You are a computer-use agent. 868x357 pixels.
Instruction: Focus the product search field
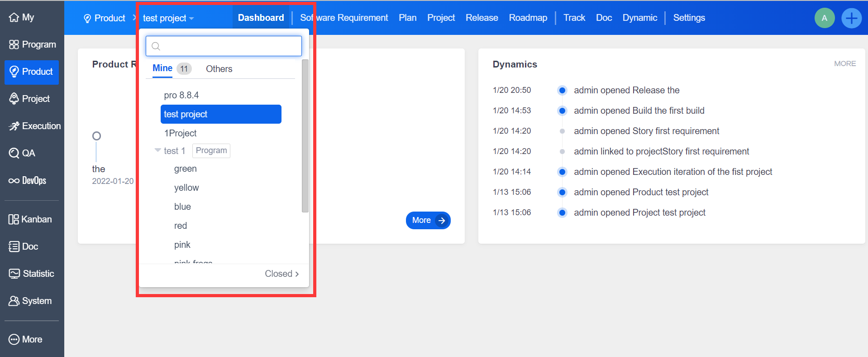tap(224, 46)
